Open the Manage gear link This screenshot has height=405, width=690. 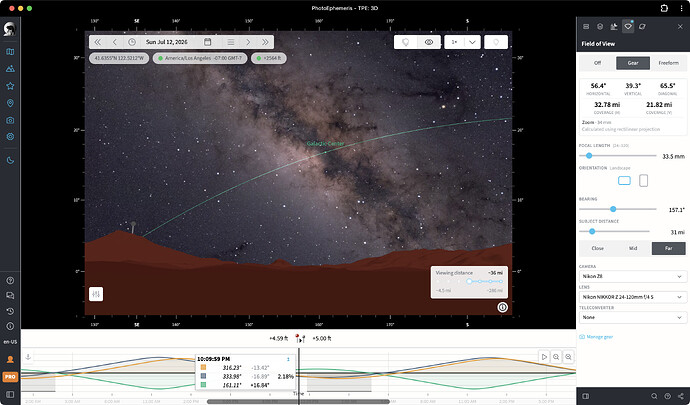pyautogui.click(x=596, y=337)
